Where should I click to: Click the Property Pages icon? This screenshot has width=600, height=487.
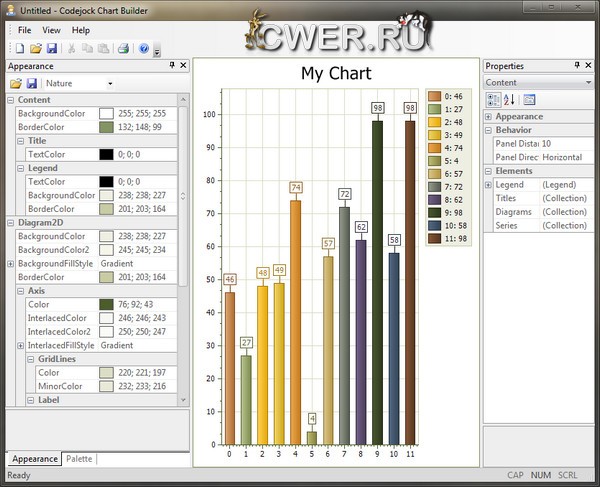click(x=529, y=100)
